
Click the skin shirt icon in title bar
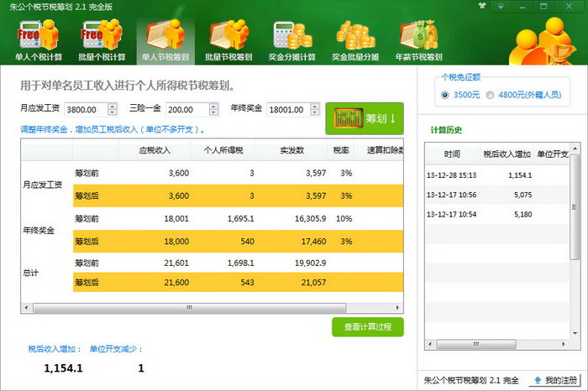coord(482,6)
